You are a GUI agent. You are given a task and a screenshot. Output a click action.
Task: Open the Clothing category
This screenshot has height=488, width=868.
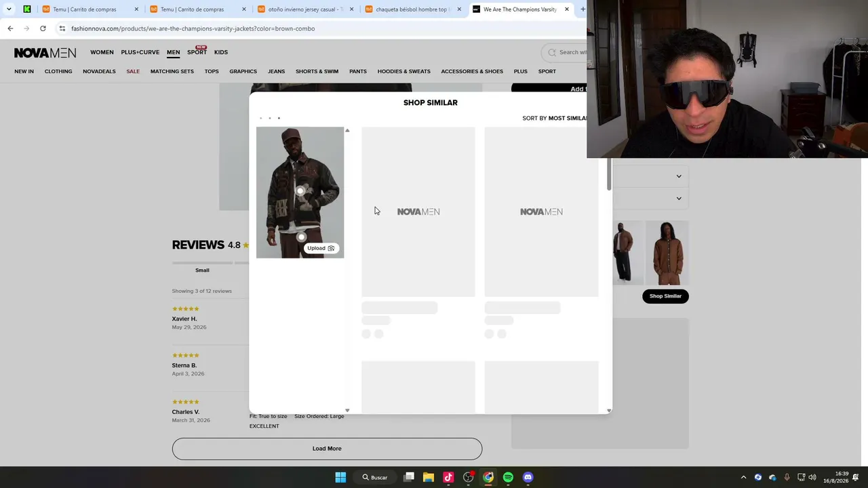coord(58,71)
